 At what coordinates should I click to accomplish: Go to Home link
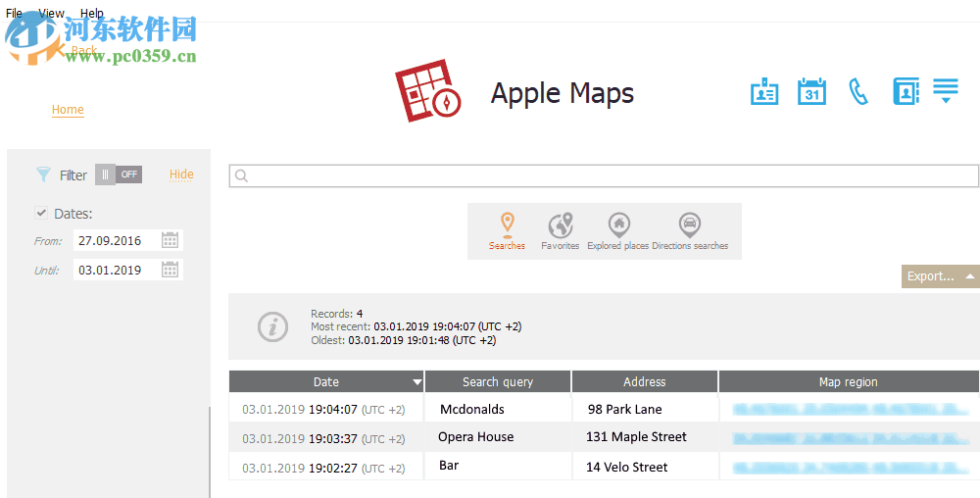pos(68,110)
